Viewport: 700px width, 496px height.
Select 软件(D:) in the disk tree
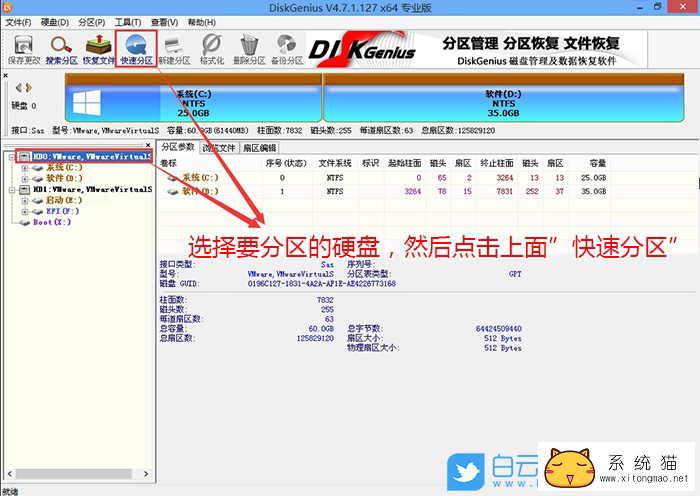64,178
